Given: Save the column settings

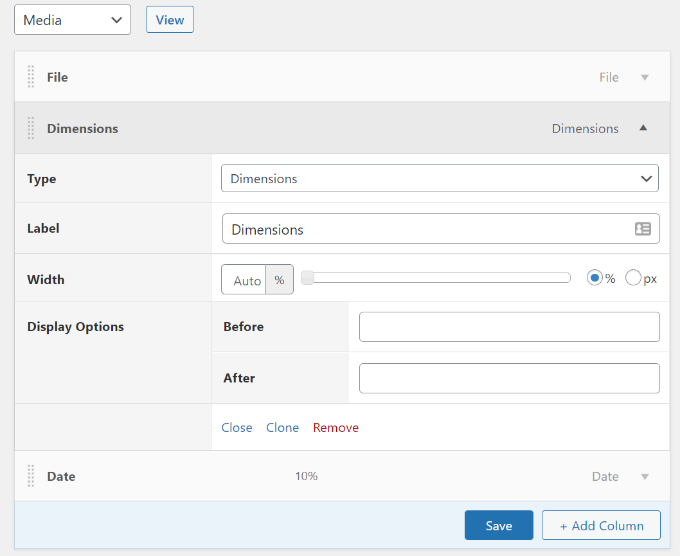Looking at the screenshot, I should (x=498, y=526).
